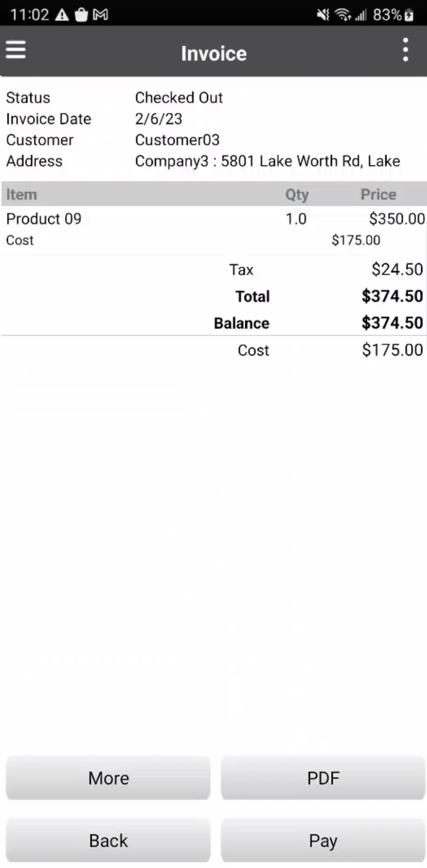The image size is (427, 868).
Task: Tap the battery charging icon
Action: [x=409, y=15]
